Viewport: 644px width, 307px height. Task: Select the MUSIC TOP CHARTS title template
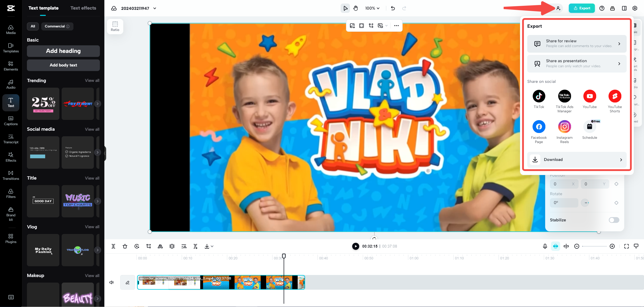[x=77, y=201]
